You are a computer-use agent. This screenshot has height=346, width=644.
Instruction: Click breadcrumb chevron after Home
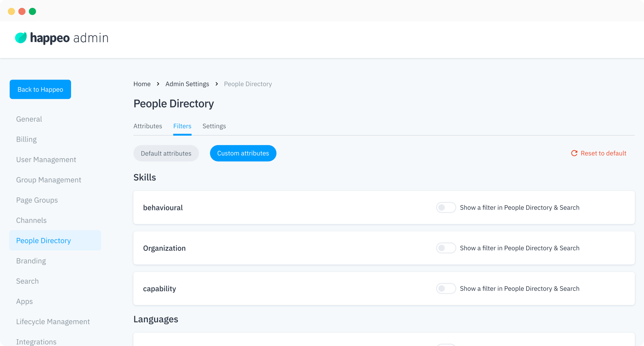(158, 84)
